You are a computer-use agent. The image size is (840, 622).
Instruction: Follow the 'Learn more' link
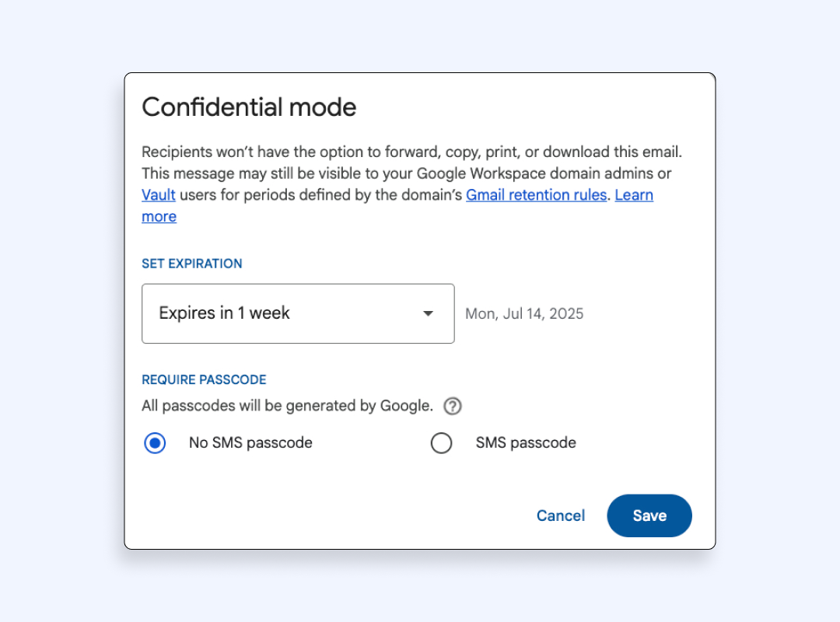pyautogui.click(x=634, y=195)
